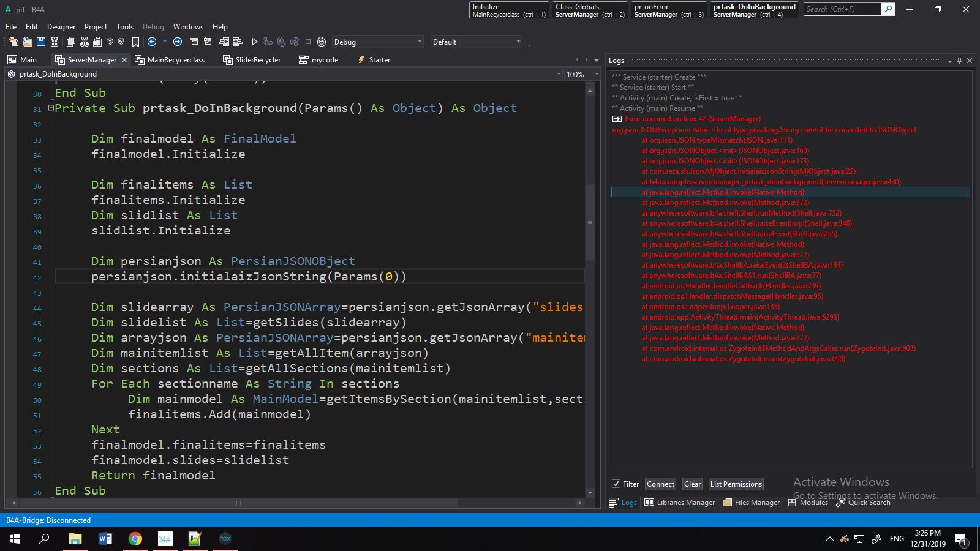980x551 pixels.
Task: Click the Cut scissors icon in the toolbar
Action: [x=84, y=42]
